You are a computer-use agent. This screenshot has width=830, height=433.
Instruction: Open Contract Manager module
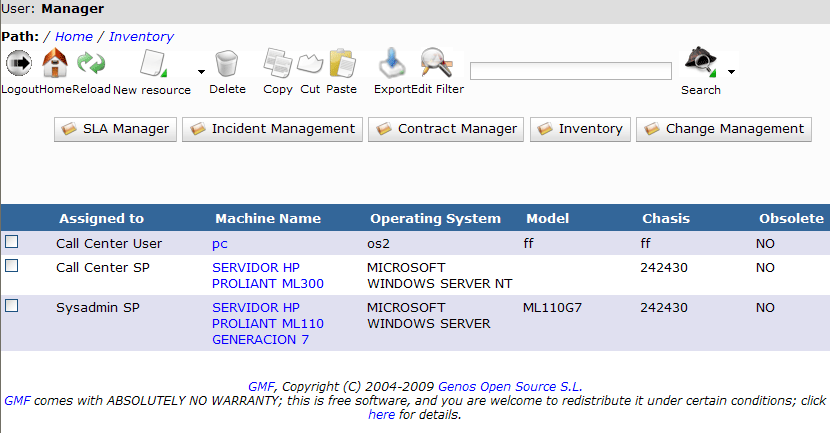[x=446, y=129]
